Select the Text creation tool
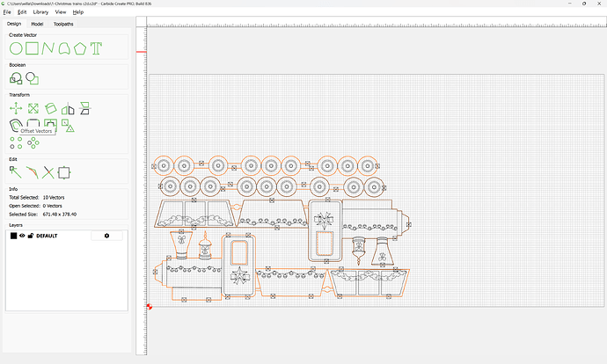Viewport: 607px width, 364px height. pyautogui.click(x=96, y=47)
